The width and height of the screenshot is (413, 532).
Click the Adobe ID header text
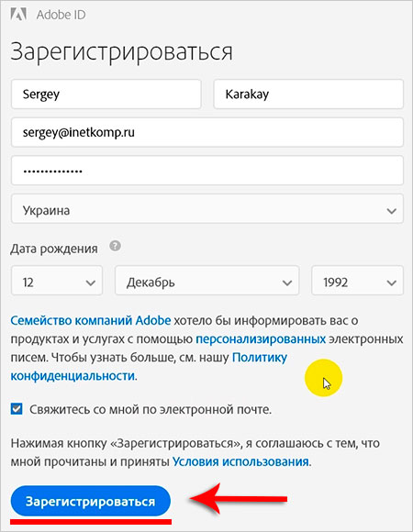(61, 15)
